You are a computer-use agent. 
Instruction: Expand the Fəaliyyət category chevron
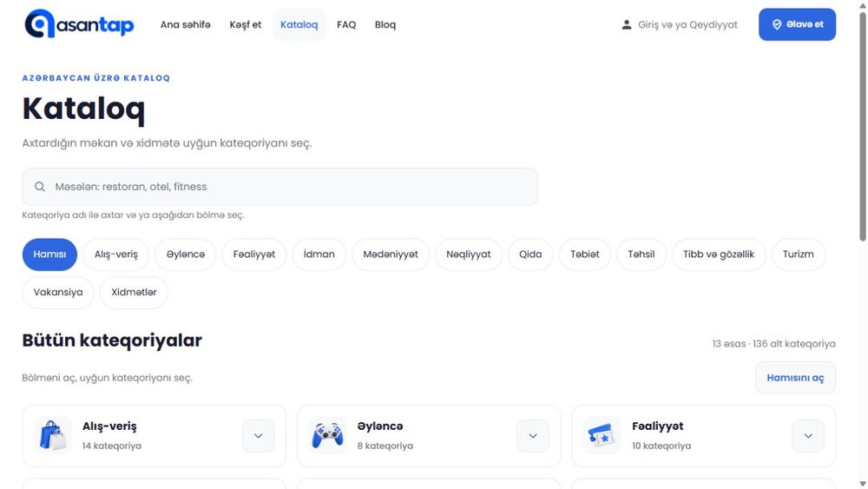click(807, 436)
